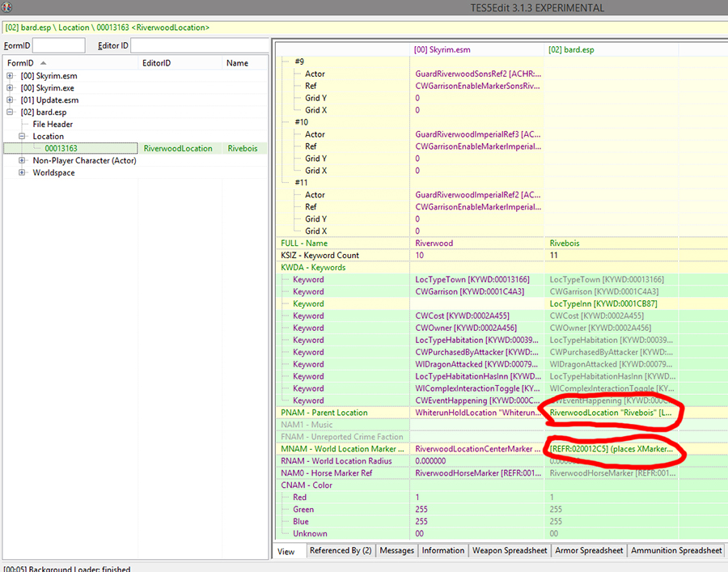Viewport: 728px width, 572px height.
Task: Click the [00] Skyrim.esm column header
Action: click(476, 49)
